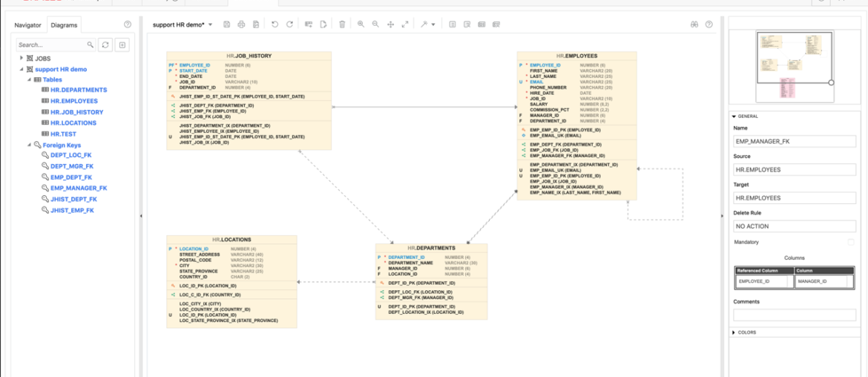Redo the last diagram action
The height and width of the screenshot is (377, 868).
289,24
